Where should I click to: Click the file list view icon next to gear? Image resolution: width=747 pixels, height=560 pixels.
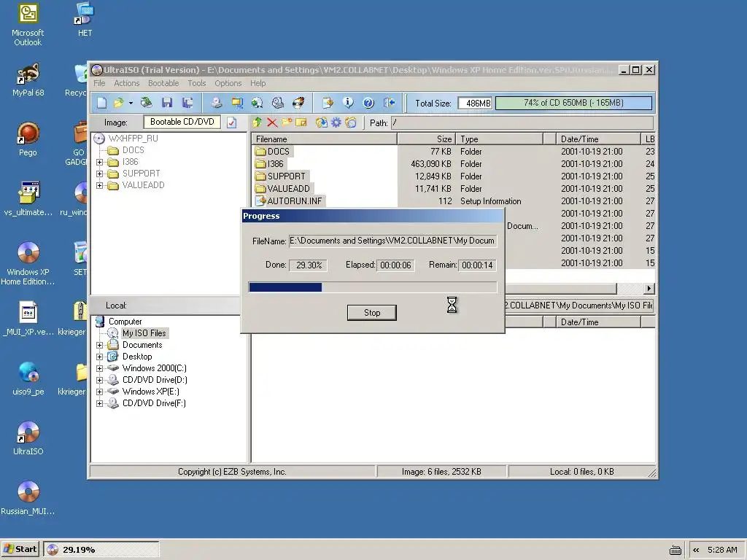[x=351, y=122]
